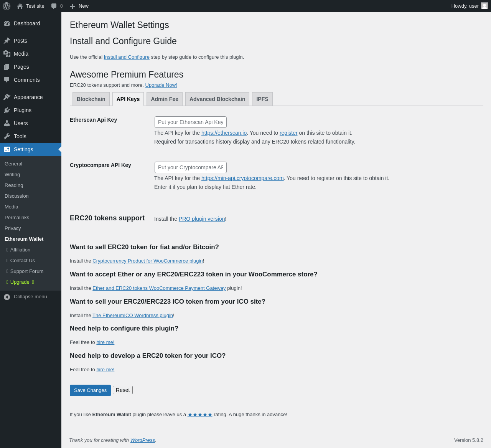
Task: Open the Install and Configure guide link
Action: (x=127, y=57)
